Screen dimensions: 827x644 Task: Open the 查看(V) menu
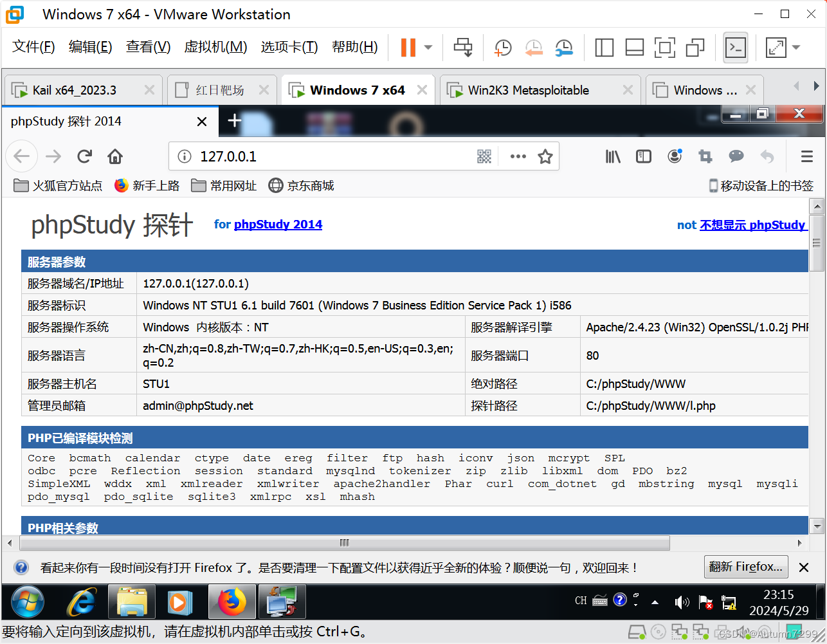[x=148, y=47]
